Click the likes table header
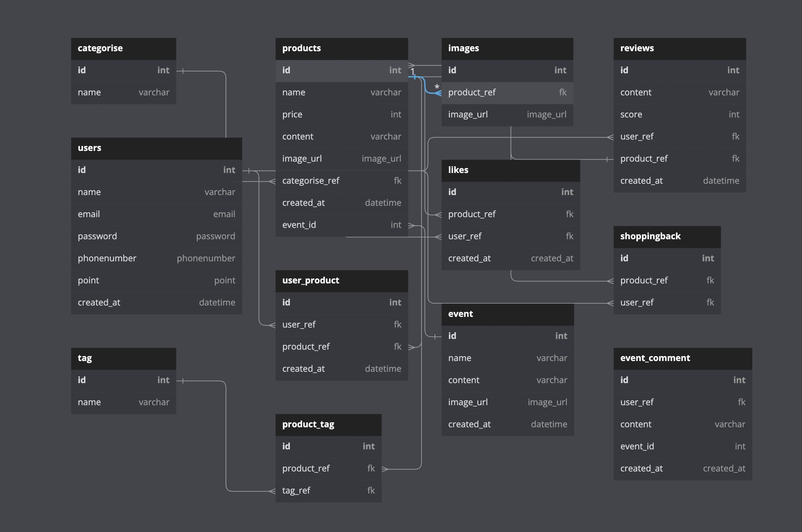 point(510,170)
